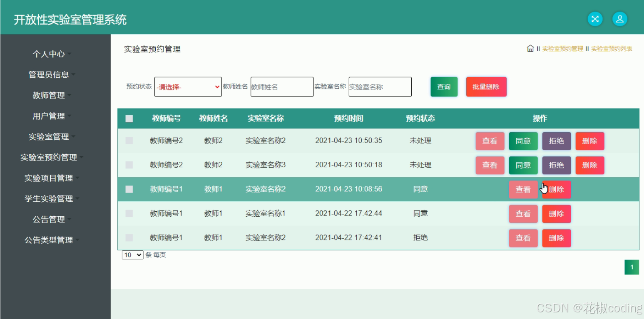Expand 实验室管理 sidebar menu
The image size is (644, 319).
click(x=52, y=137)
